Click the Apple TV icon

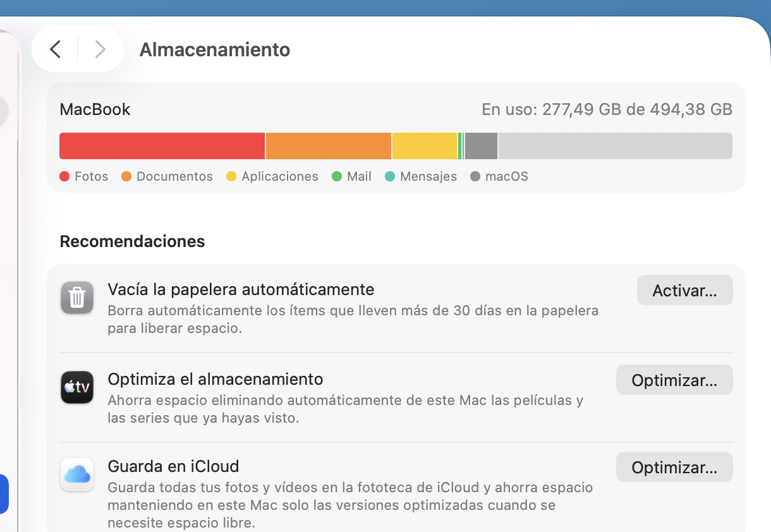tap(77, 387)
